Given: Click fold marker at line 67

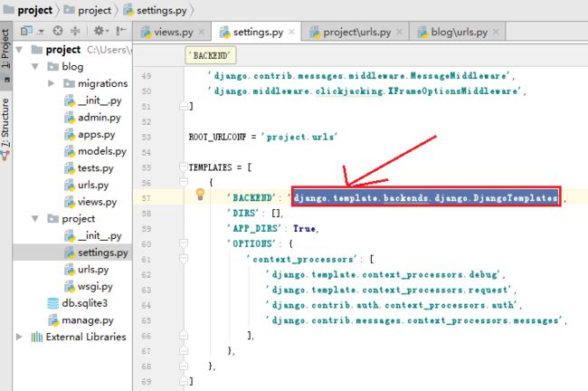Looking at the screenshot, I should (x=184, y=351).
